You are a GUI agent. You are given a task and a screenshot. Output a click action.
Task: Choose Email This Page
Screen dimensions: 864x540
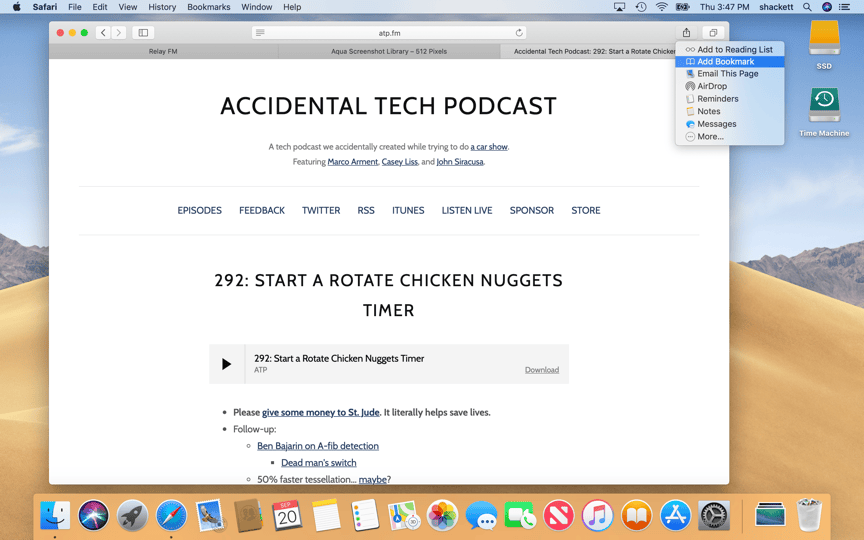tap(730, 74)
